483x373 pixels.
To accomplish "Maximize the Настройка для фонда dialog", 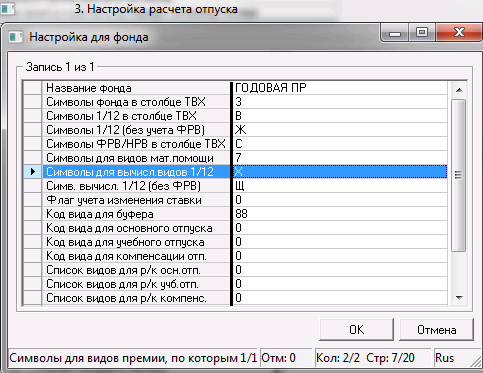I will (x=422, y=33).
